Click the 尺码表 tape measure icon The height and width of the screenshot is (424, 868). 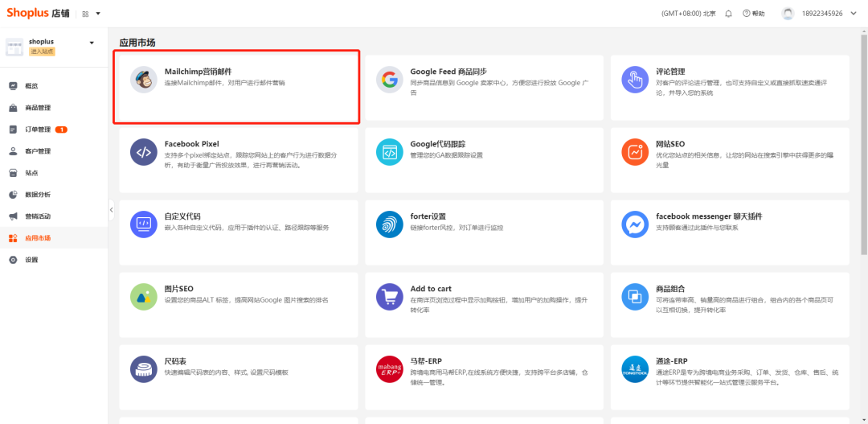coord(144,369)
